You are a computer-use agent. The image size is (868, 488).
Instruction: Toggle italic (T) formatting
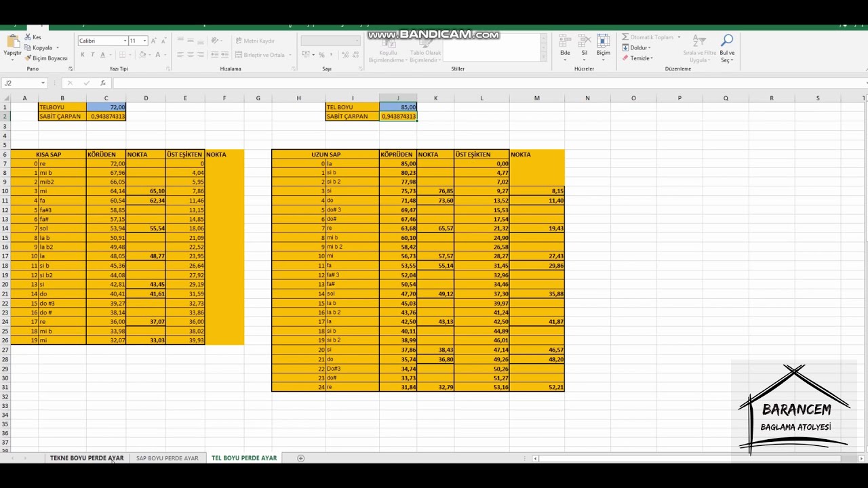[92, 55]
